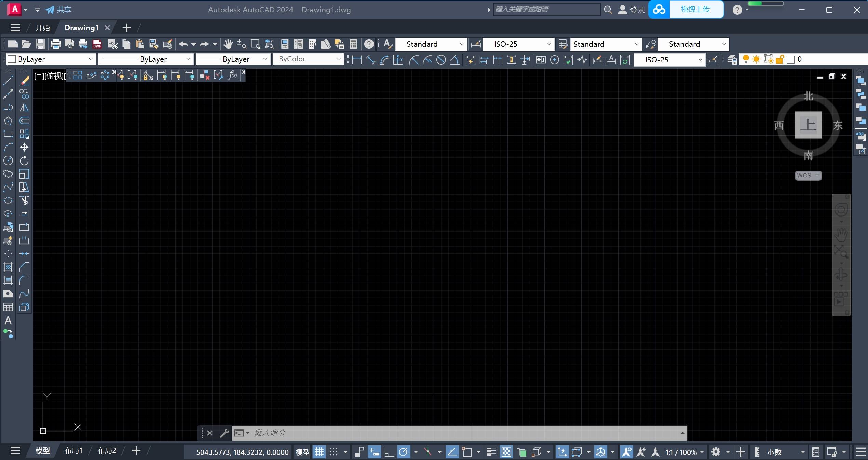The width and height of the screenshot is (868, 460).
Task: Click the 拖拽上传 upload button
Action: pyautogui.click(x=696, y=9)
